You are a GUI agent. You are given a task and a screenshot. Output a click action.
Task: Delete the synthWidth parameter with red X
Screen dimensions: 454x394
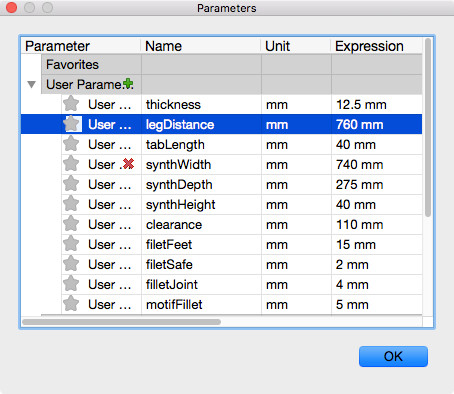[128, 164]
